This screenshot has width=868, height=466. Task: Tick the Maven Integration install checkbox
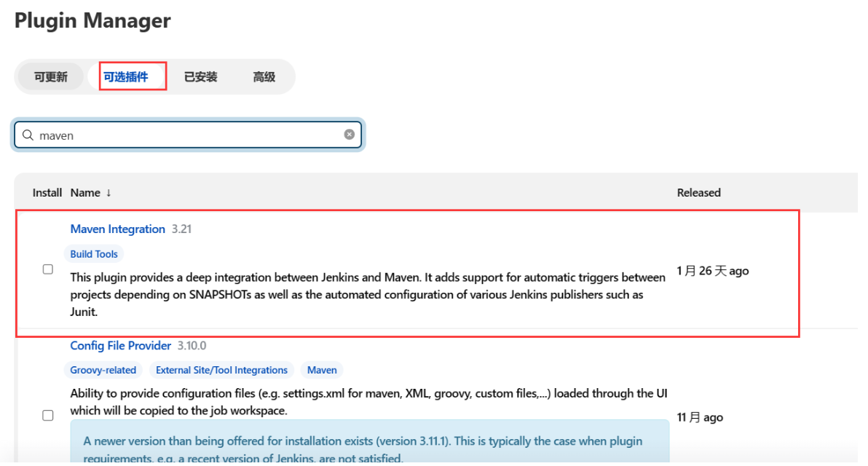[48, 269]
